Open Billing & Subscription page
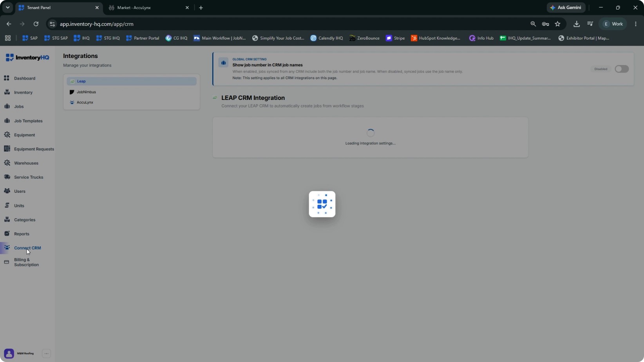The image size is (644, 362). click(x=26, y=262)
